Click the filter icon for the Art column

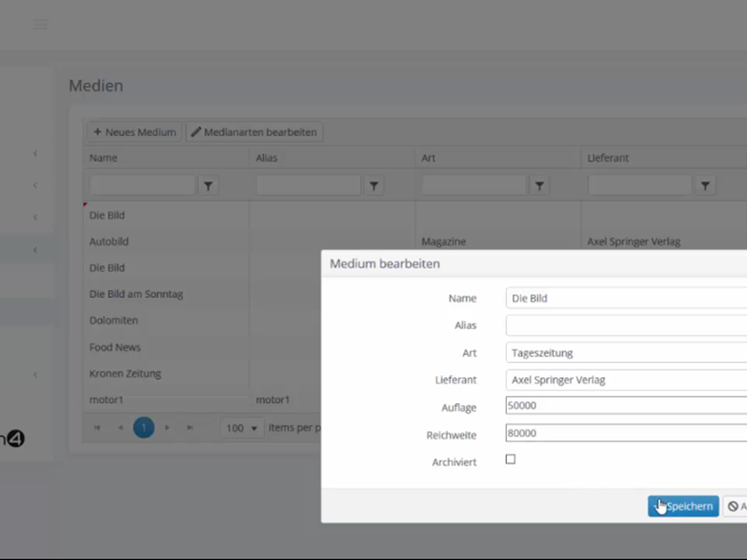click(540, 187)
